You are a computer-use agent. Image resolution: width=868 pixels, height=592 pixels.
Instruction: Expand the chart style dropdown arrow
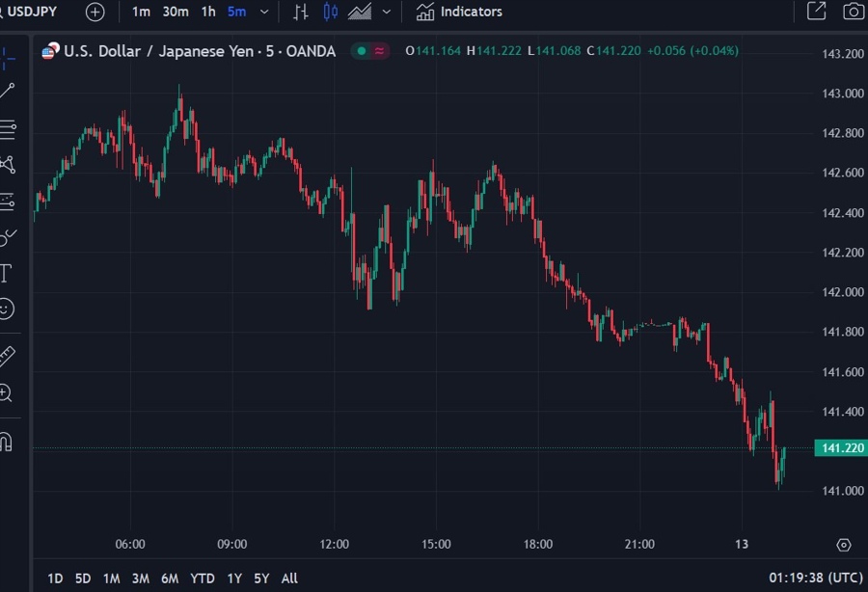(x=387, y=12)
